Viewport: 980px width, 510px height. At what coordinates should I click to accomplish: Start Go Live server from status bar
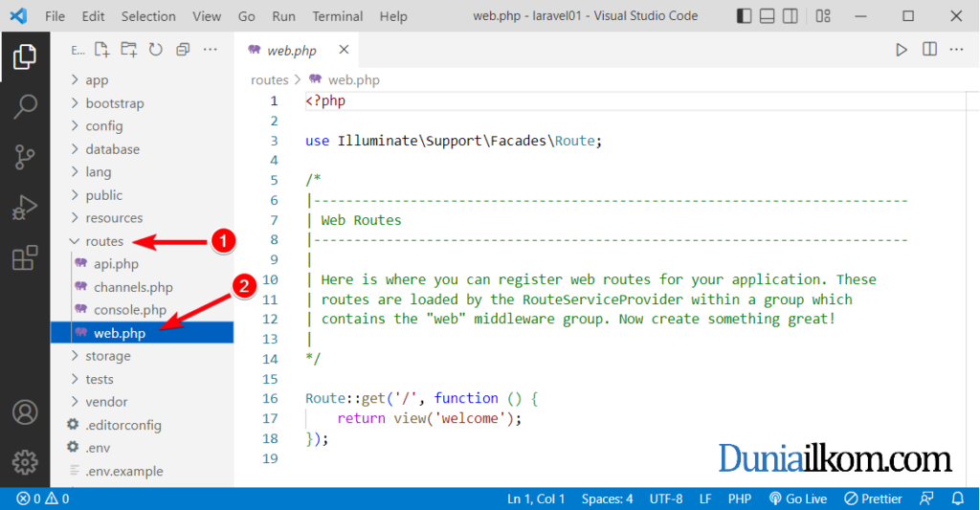797,499
